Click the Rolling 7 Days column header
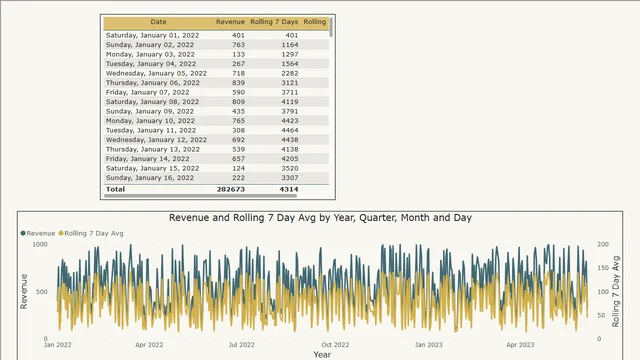 click(x=274, y=22)
